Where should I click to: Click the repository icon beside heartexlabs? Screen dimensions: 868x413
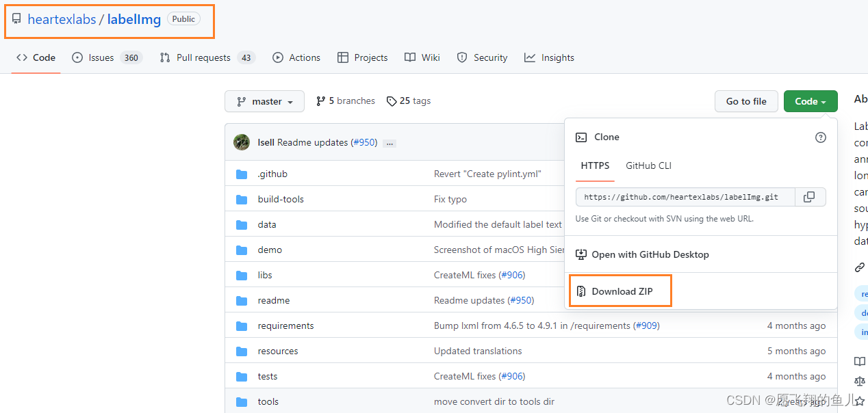pyautogui.click(x=16, y=19)
